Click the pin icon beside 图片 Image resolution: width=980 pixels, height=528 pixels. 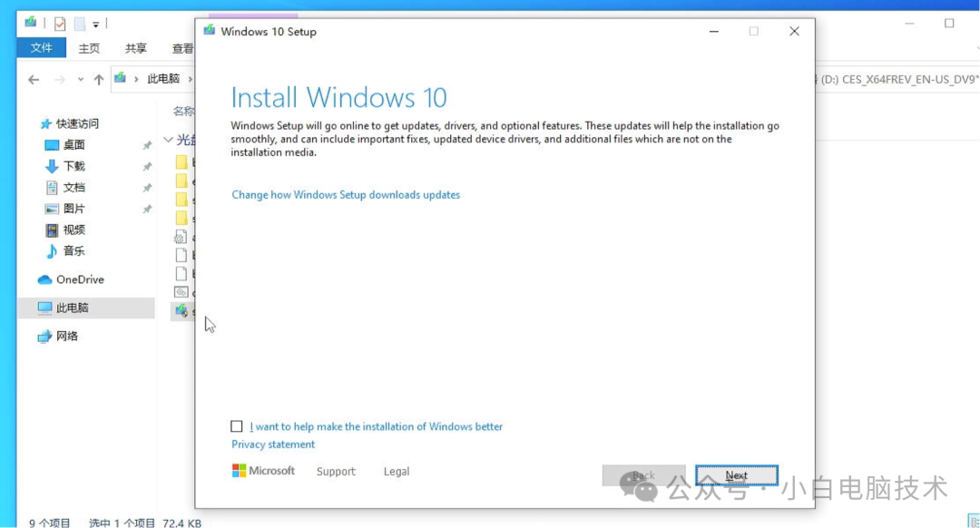[x=147, y=209]
